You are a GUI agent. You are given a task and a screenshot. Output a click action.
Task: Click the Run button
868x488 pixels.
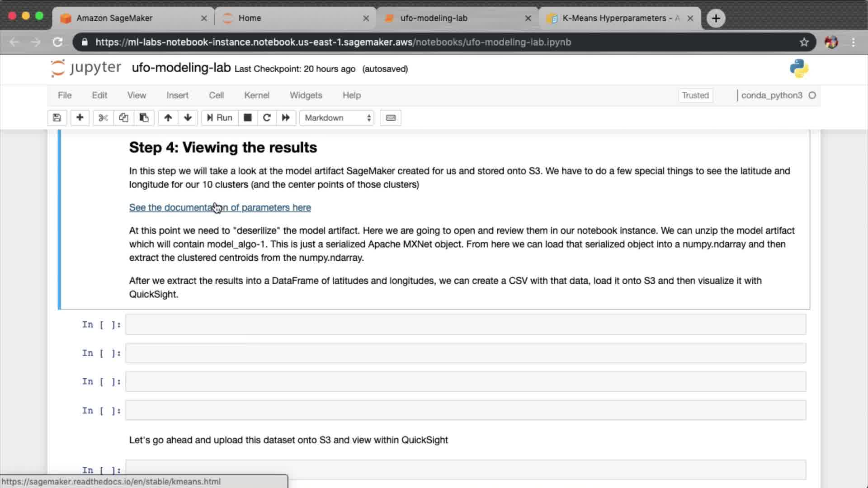[x=220, y=118]
